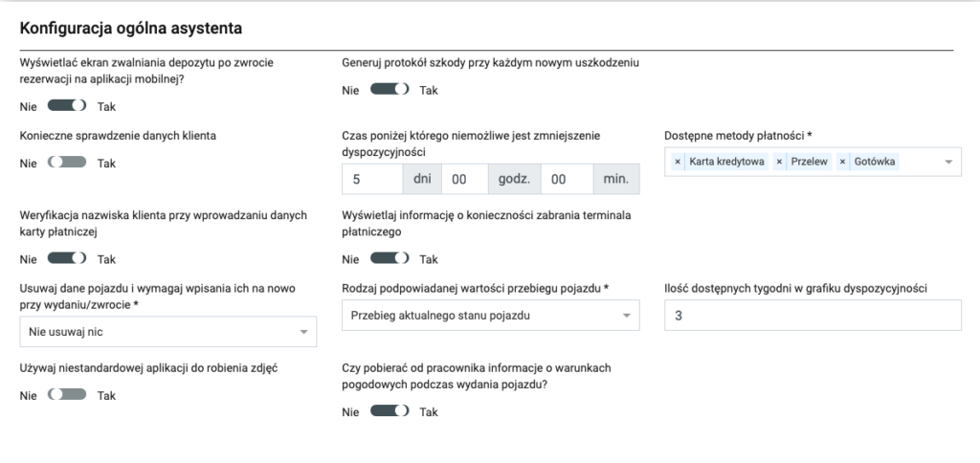Remove the Karta kredytowa payment tag
The image size is (980, 463).
click(x=678, y=162)
